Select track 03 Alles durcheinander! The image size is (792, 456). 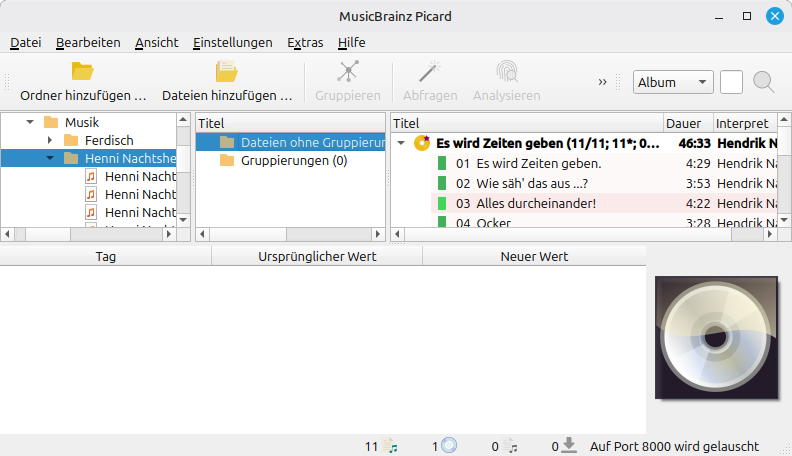point(536,203)
